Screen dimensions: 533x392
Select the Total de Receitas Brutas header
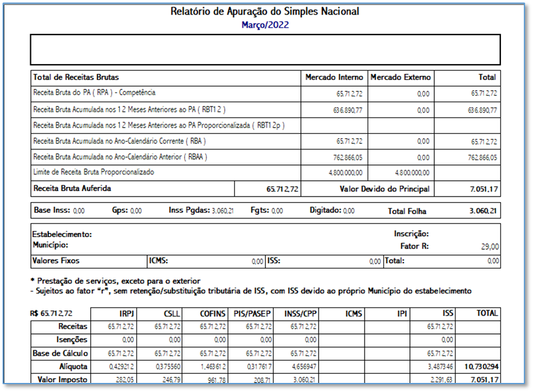click(x=76, y=77)
